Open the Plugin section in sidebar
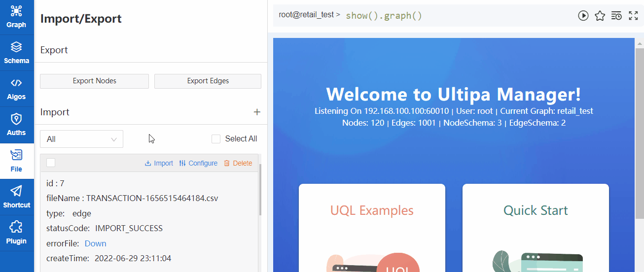 (17, 233)
